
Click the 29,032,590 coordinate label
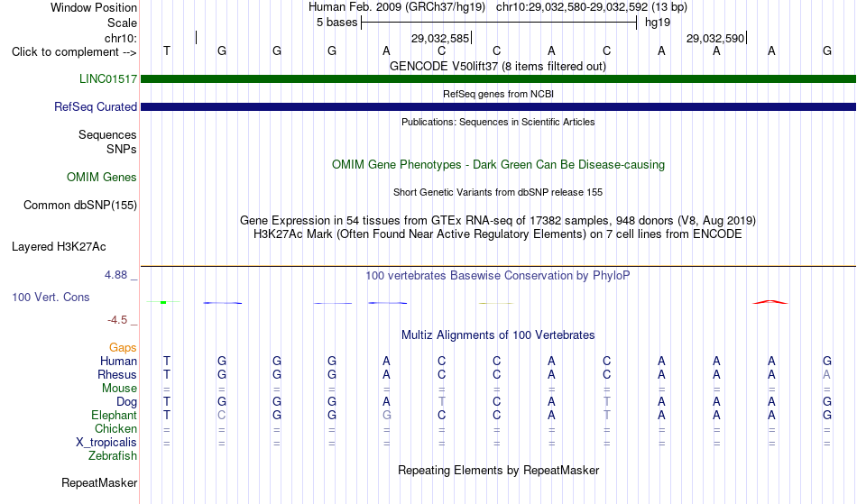(715, 38)
